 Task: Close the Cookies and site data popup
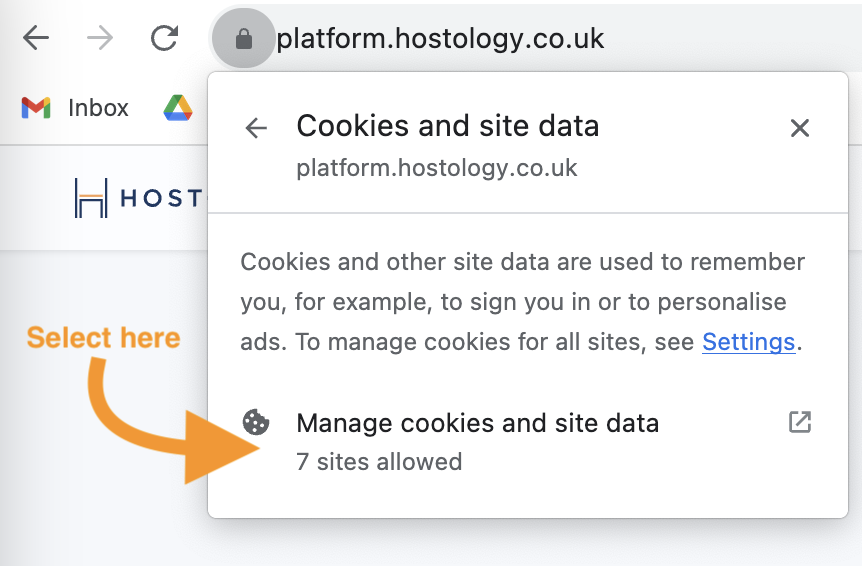pos(799,128)
